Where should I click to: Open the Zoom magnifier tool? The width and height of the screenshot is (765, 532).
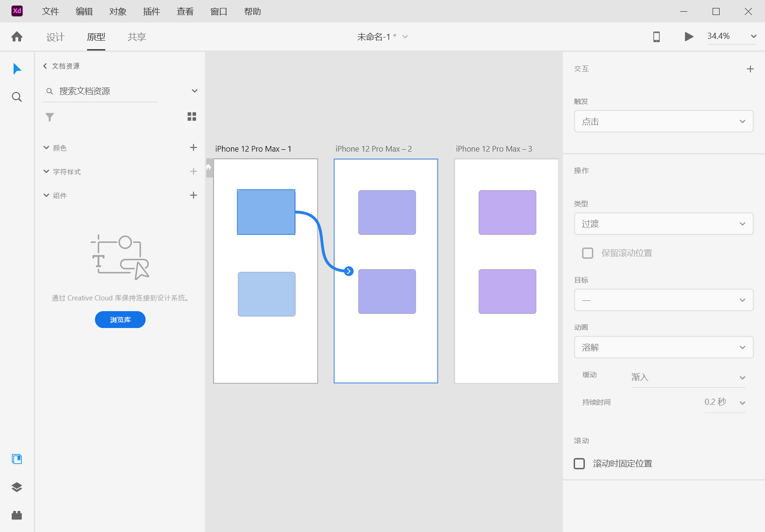click(x=17, y=97)
